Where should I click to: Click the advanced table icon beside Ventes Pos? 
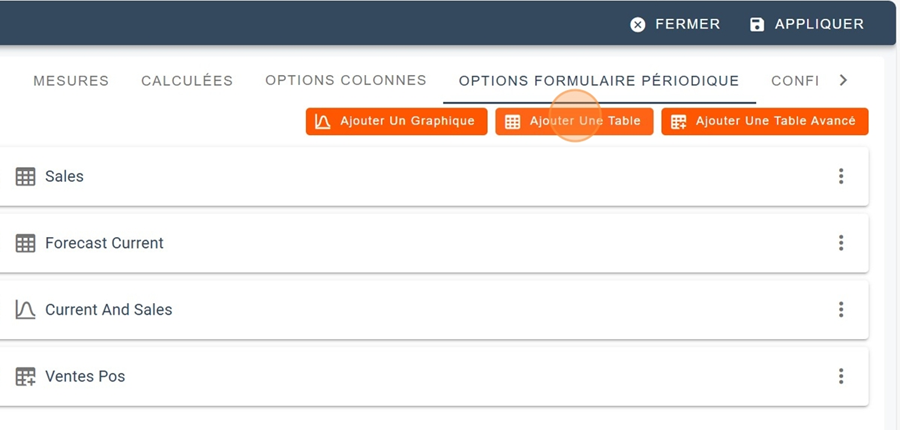(x=25, y=377)
